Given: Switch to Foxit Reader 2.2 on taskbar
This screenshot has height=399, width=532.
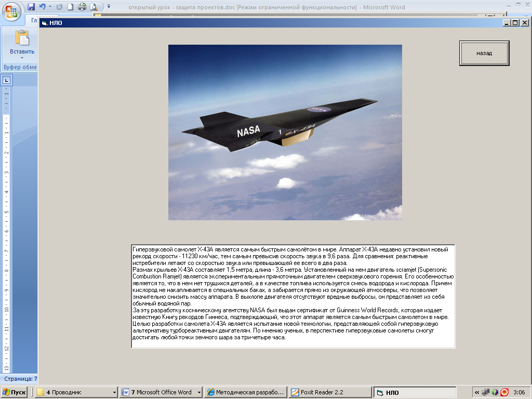Looking at the screenshot, I should 330,392.
